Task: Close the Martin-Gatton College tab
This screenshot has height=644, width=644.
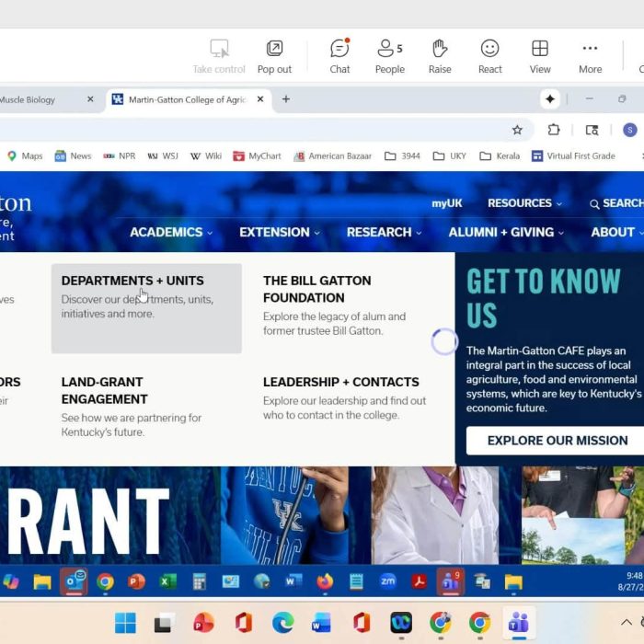Action: coord(260,99)
